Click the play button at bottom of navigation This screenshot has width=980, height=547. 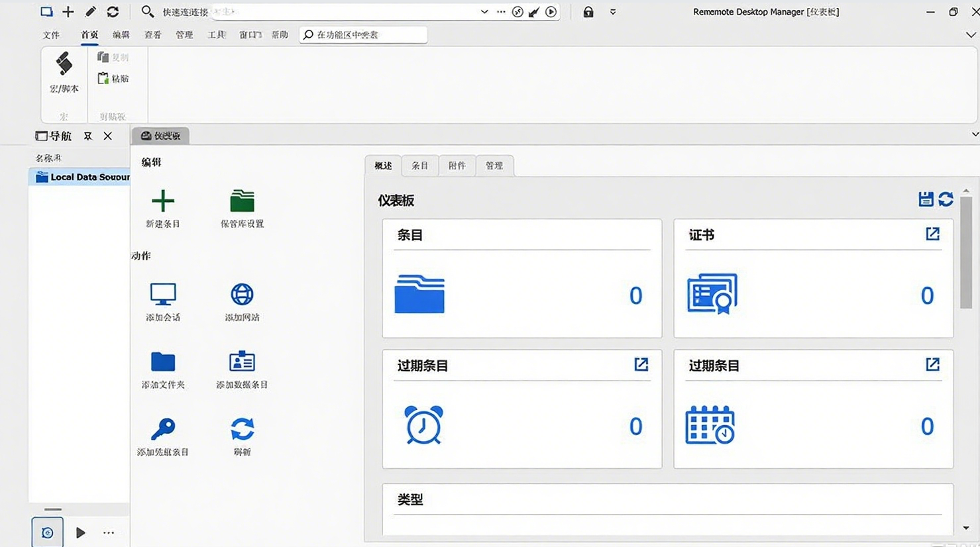coord(80,532)
